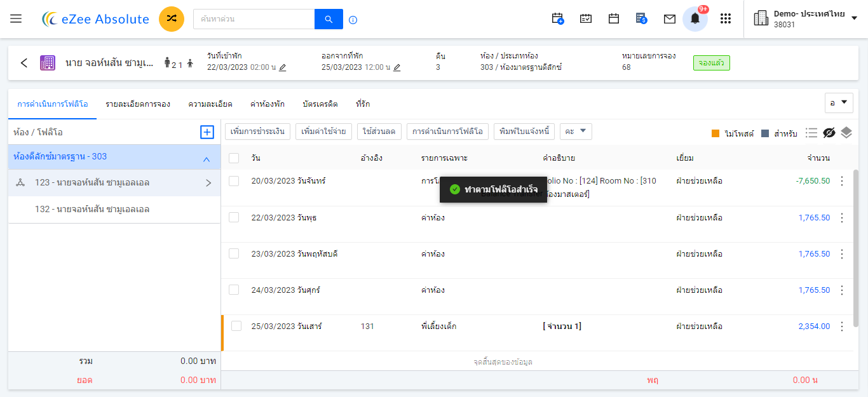This screenshot has width=868, height=397.
Task: Click the วัน column header
Action: (x=255, y=158)
